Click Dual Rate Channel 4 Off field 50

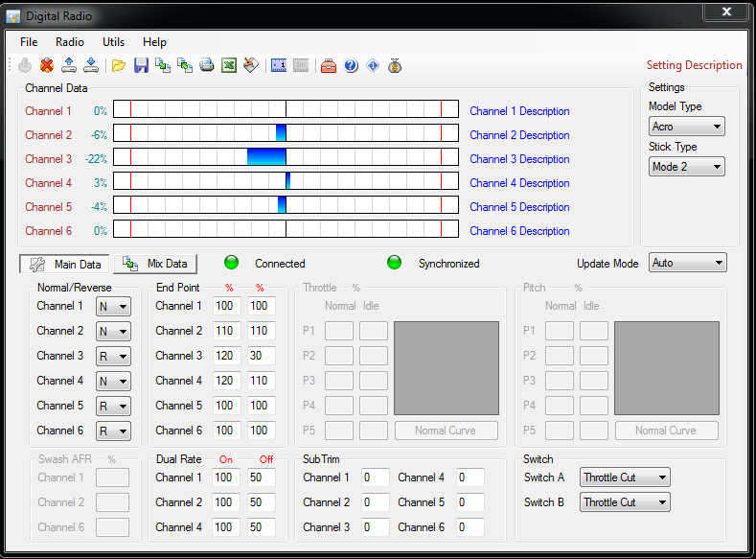pos(262,527)
